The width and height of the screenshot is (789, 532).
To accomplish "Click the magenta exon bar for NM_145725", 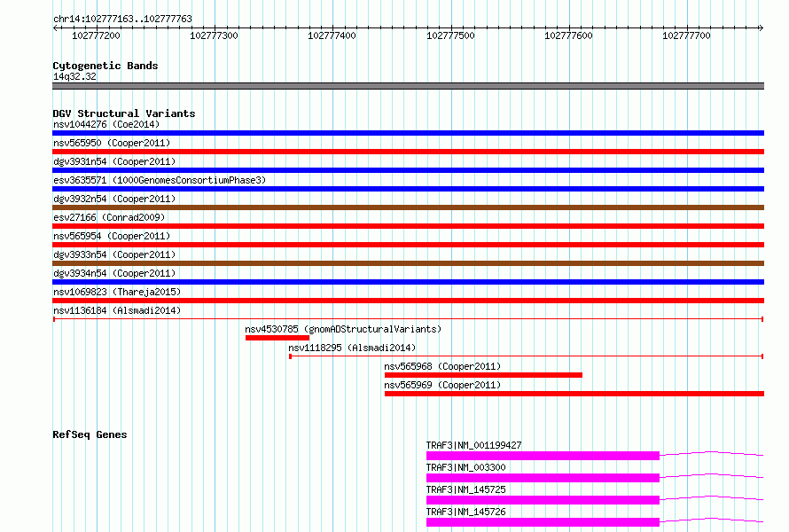I will coord(543,500).
